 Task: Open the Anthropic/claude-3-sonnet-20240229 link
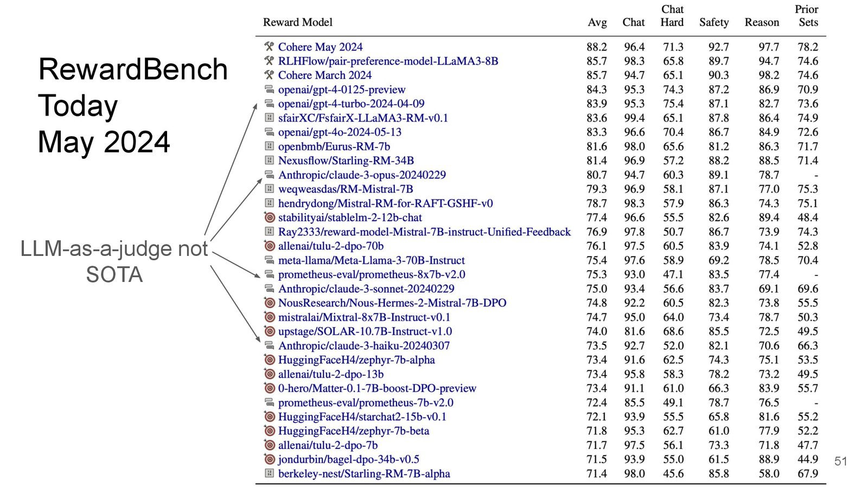pyautogui.click(x=366, y=289)
